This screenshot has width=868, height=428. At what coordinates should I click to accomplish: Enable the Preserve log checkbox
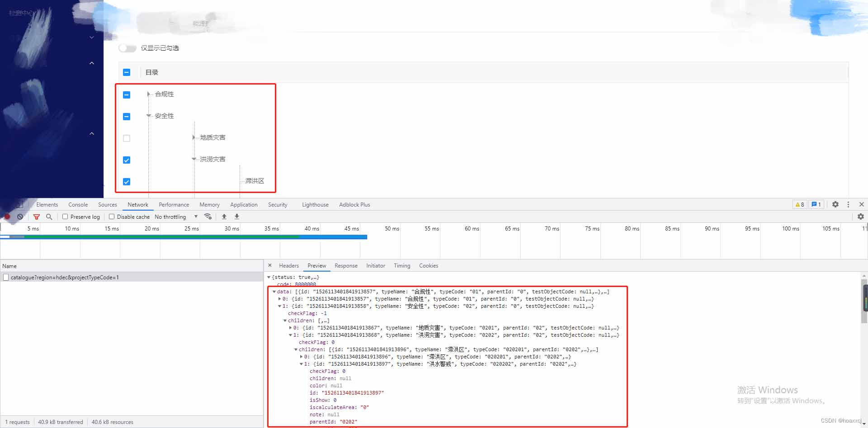click(x=65, y=216)
